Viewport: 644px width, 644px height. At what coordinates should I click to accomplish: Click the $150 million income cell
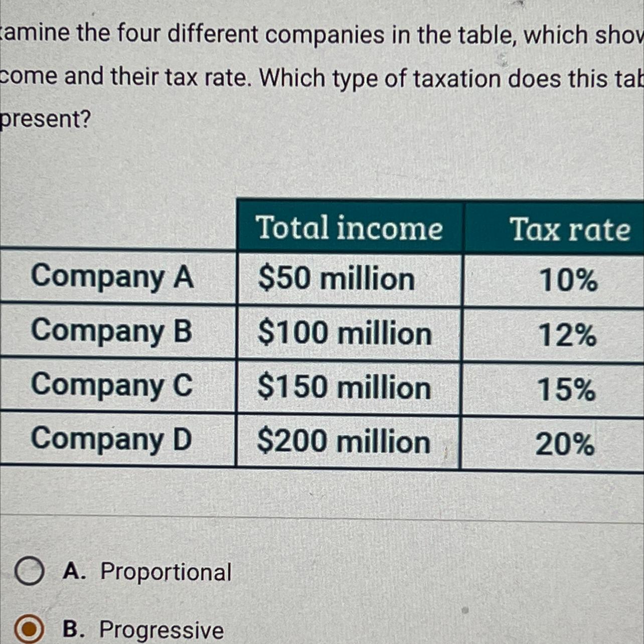pyautogui.click(x=349, y=388)
